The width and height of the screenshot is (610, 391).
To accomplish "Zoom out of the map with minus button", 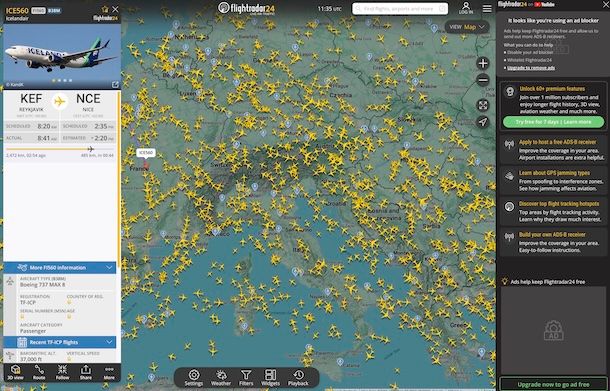I will coord(483,80).
